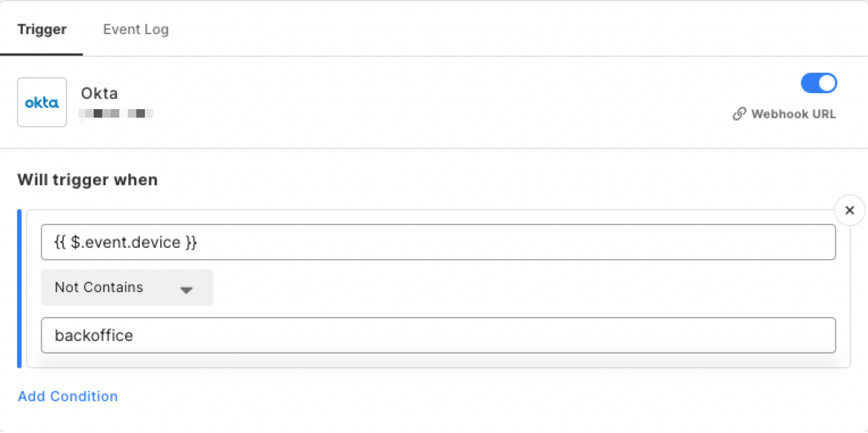This screenshot has height=433, width=868.
Task: Click the blue vertical bar beside condition
Action: pos(19,289)
